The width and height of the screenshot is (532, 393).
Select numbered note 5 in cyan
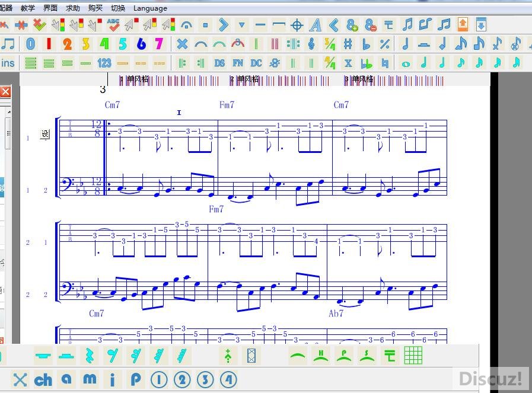point(123,44)
